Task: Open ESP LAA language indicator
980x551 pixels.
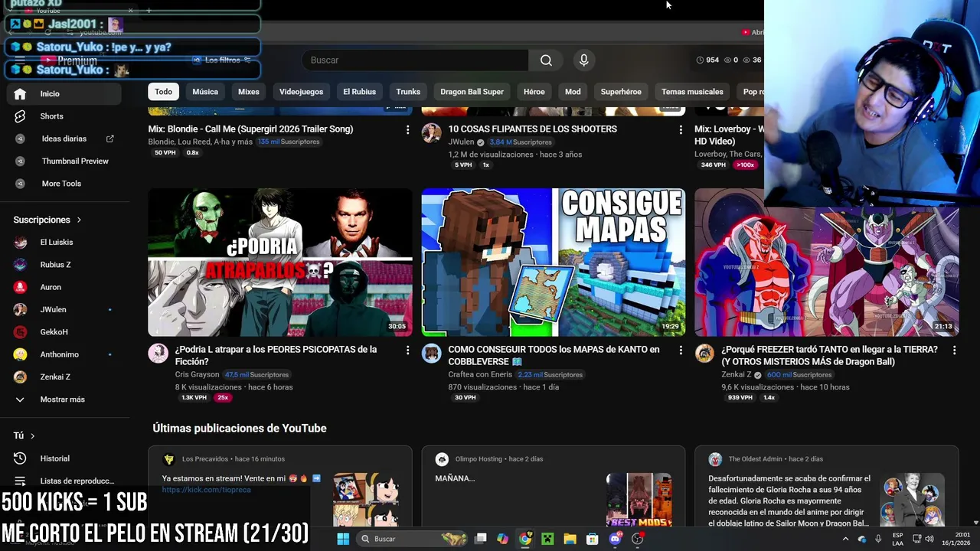Action: [897, 539]
